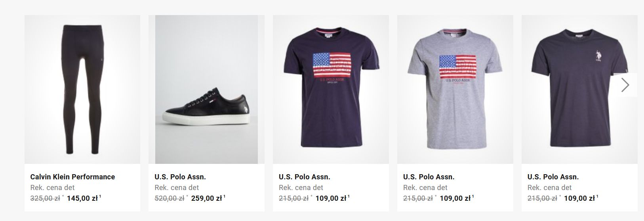This screenshot has height=221, width=644.
Task: Click the 109,00 zł price under grey flag tee
Action: 455,198
